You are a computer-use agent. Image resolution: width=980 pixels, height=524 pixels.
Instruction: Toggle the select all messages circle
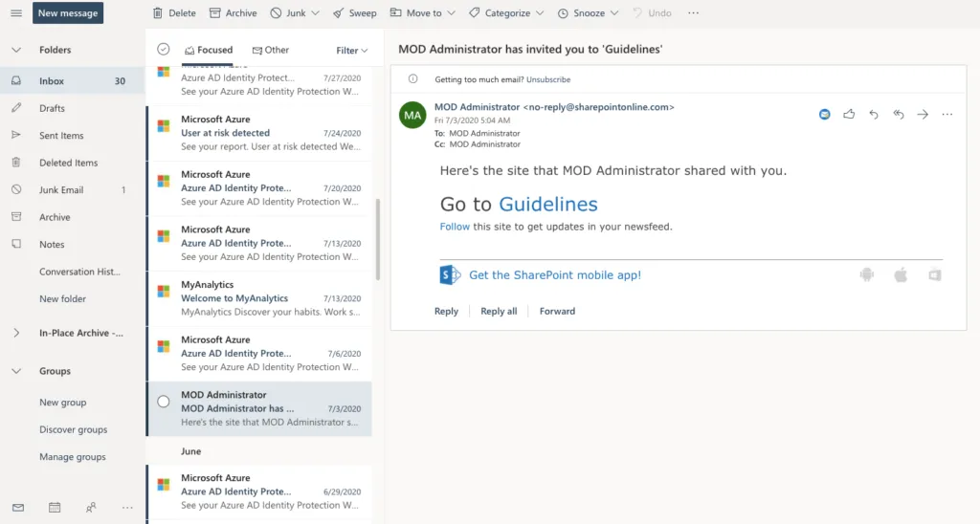click(163, 50)
